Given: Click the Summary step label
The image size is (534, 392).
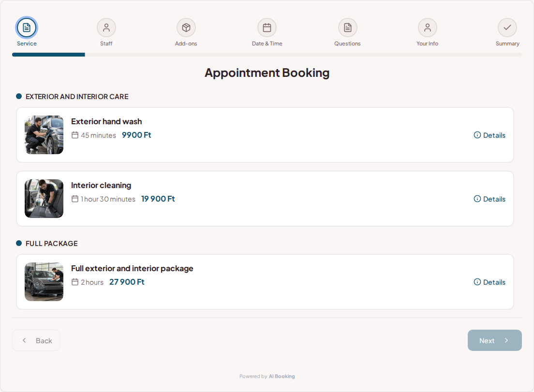Looking at the screenshot, I should [x=507, y=44].
